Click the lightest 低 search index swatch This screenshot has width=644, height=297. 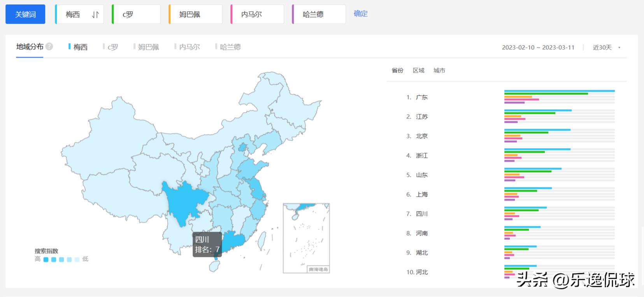click(x=77, y=259)
